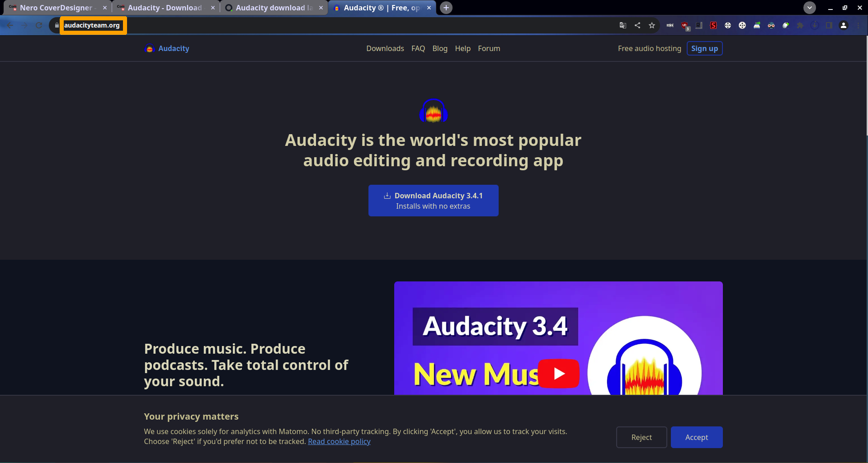Open a new tab with plus button
The height and width of the screenshot is (463, 868).
(x=446, y=8)
